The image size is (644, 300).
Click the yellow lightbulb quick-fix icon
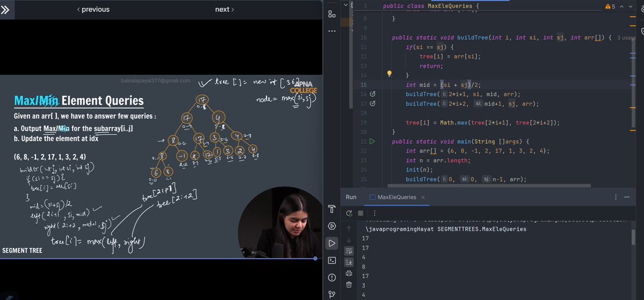point(390,74)
